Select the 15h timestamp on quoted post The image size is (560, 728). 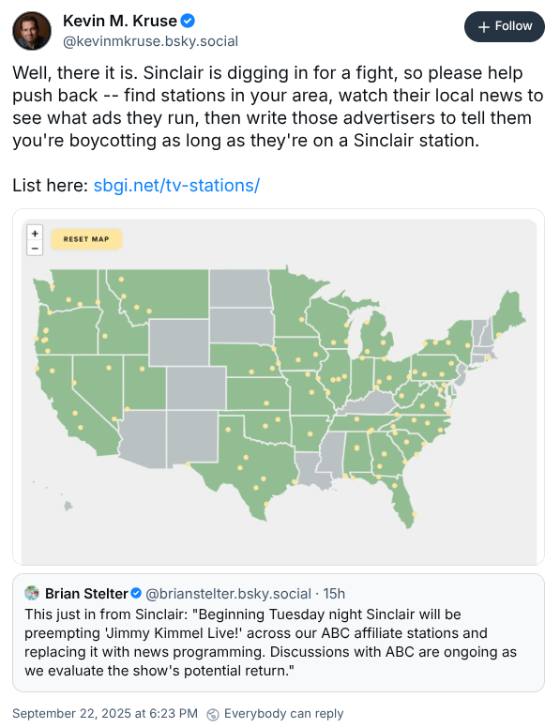(x=334, y=593)
